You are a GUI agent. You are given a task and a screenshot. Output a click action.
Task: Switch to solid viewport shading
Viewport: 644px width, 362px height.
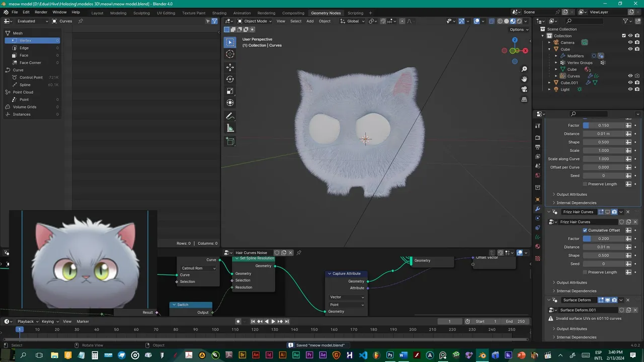click(507, 21)
